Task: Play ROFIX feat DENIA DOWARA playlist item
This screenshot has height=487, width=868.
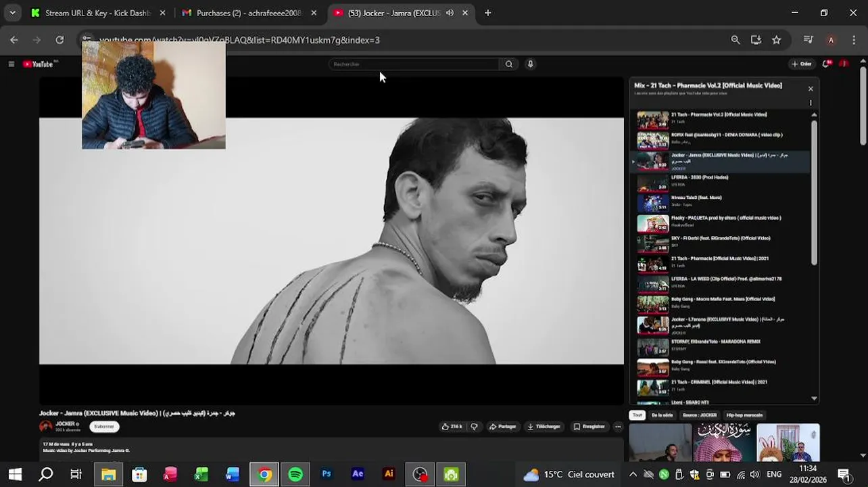Action: click(720, 139)
